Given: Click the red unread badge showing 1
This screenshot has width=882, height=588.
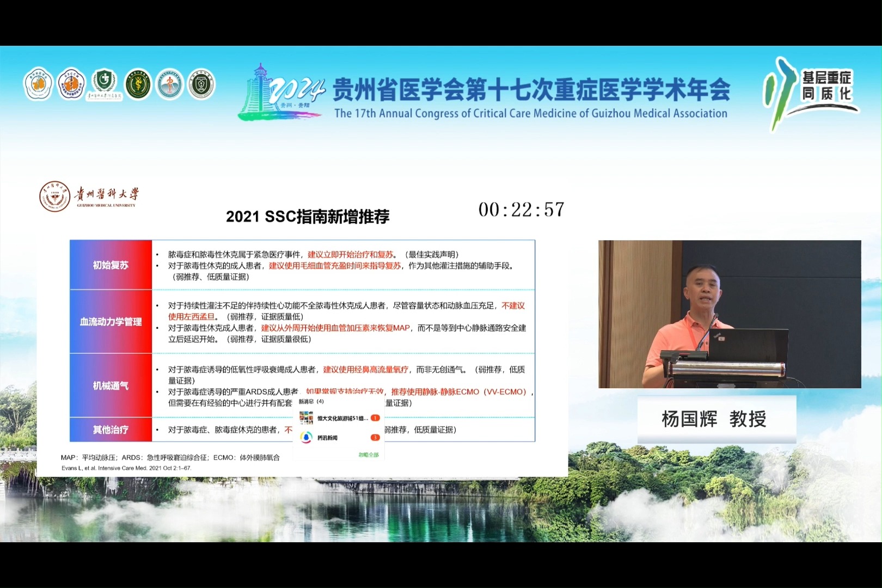Looking at the screenshot, I should (x=375, y=418).
